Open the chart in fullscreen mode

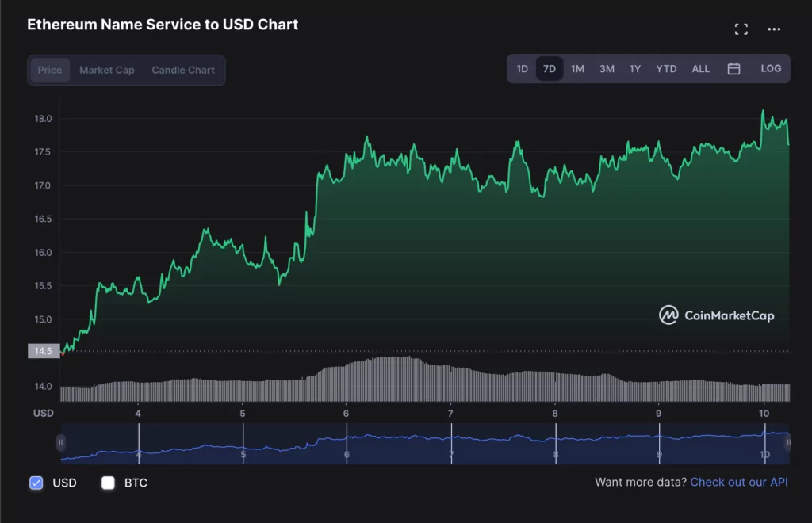point(741,29)
